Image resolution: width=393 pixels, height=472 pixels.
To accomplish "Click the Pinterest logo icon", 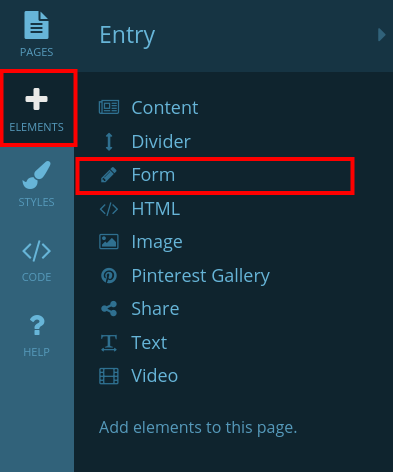I will point(109,276).
